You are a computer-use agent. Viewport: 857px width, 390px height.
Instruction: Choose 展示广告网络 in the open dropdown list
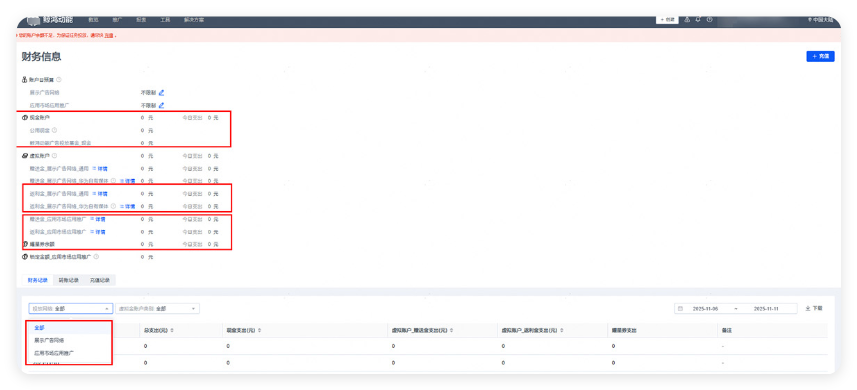point(69,340)
